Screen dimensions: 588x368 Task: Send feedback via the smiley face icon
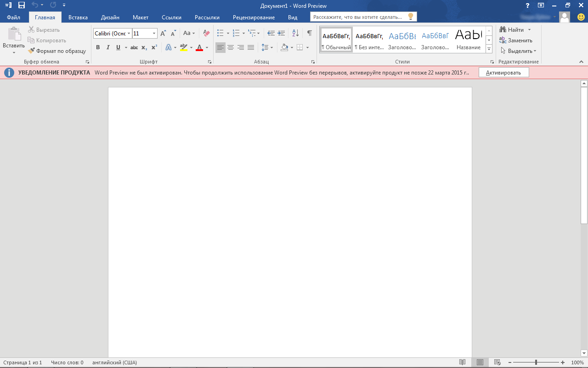(581, 17)
